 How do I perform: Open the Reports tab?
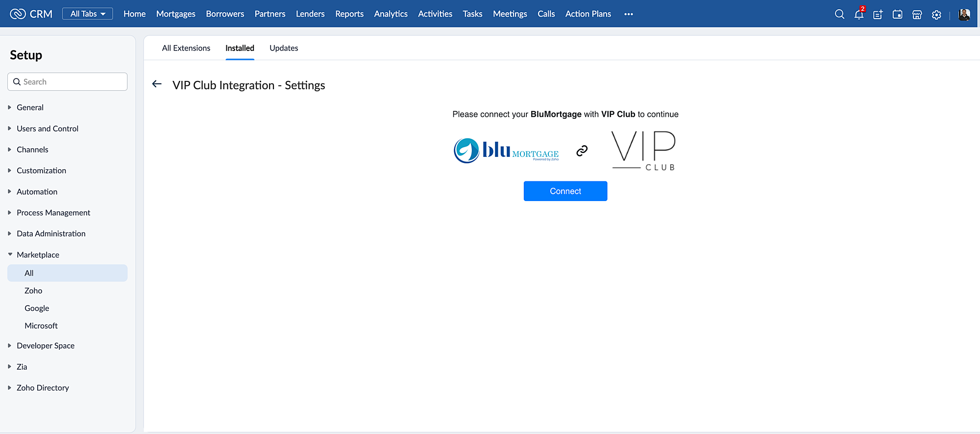[349, 14]
